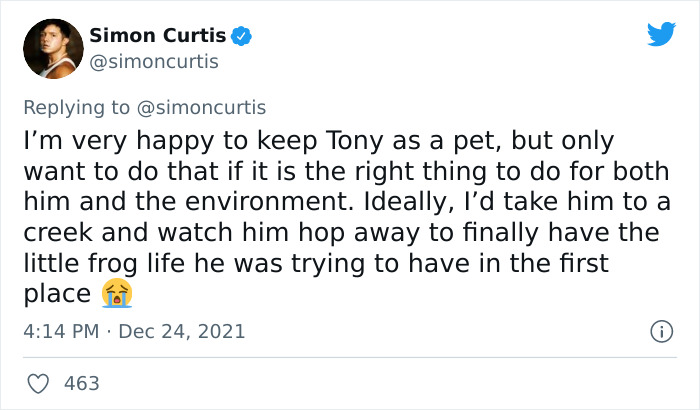Like the tweet with the heart icon
700x410 pixels.
38,383
